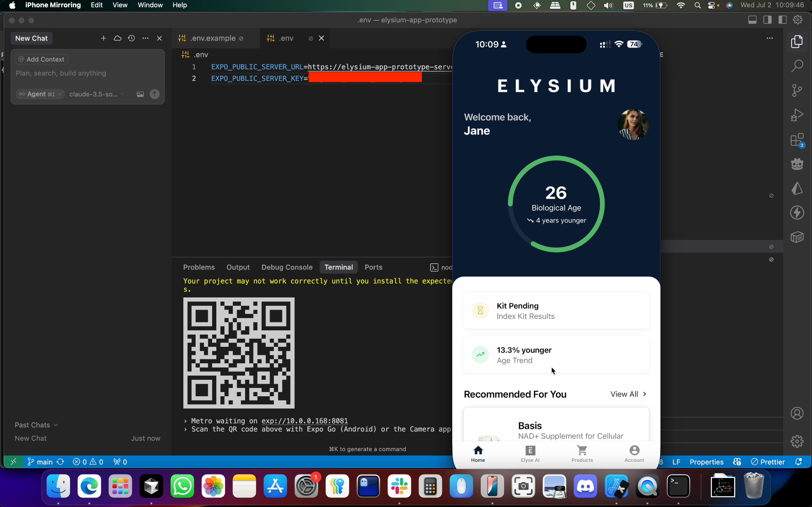Tap Account tab in phone app

(x=634, y=454)
